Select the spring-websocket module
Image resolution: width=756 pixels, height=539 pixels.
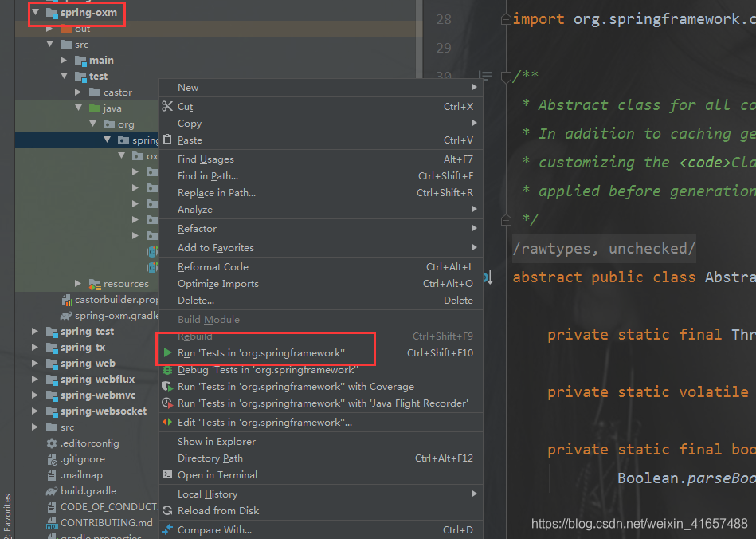point(104,411)
